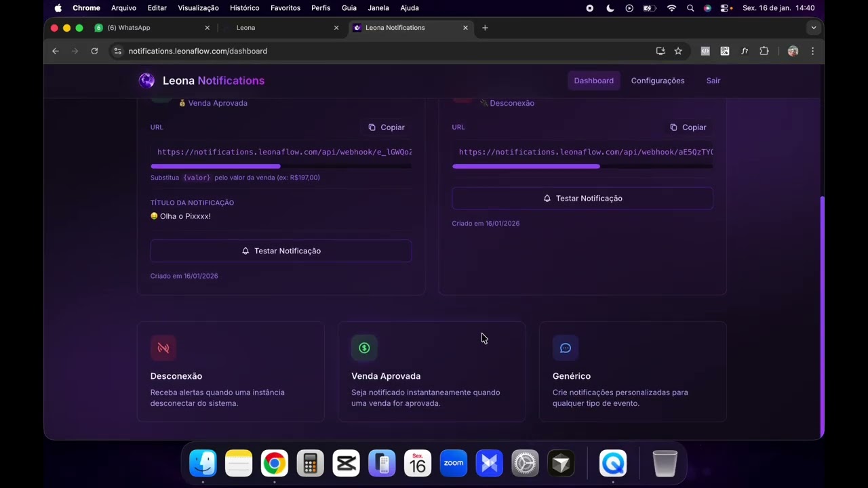The image size is (868, 488).
Task: Click Sair to log out
Action: (713, 81)
